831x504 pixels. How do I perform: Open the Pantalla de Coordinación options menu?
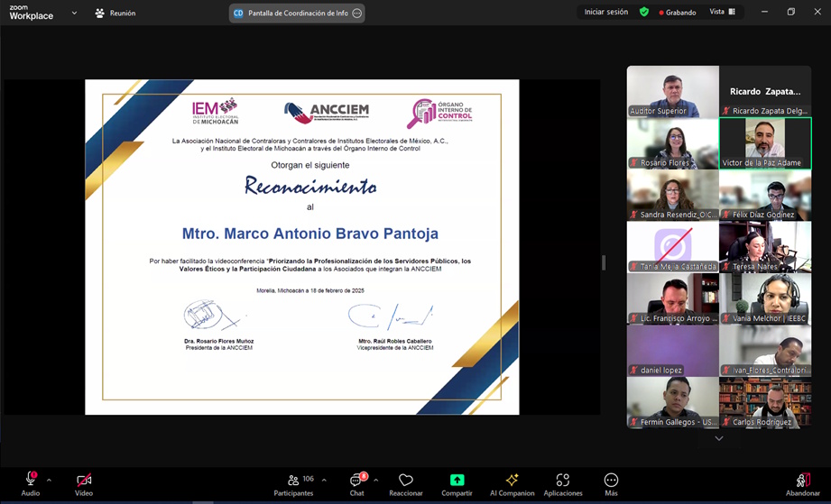(x=357, y=14)
